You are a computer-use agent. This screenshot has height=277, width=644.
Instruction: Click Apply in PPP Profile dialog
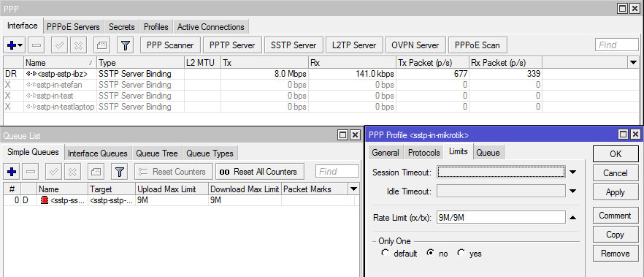pyautogui.click(x=616, y=192)
